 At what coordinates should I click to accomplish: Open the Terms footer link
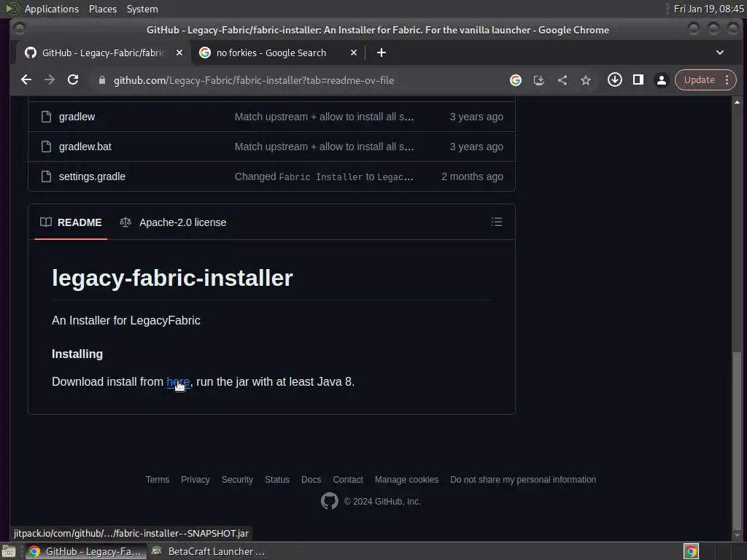(x=158, y=480)
